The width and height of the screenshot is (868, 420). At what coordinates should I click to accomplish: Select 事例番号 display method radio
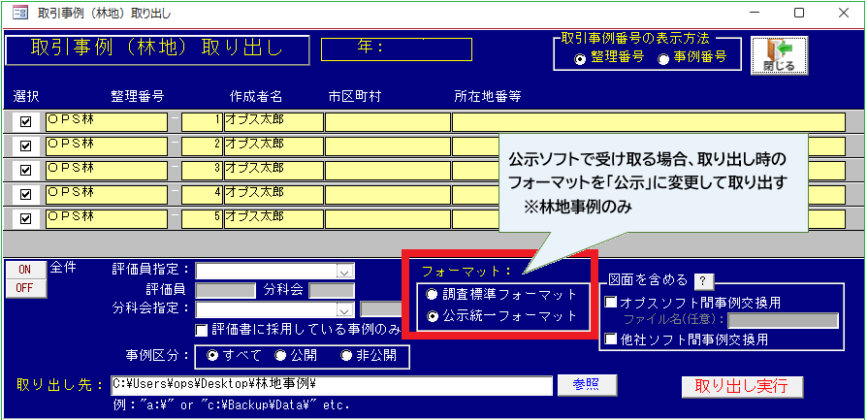[664, 58]
